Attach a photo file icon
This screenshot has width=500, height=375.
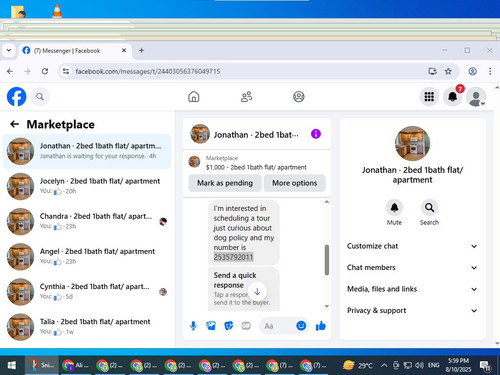point(211,326)
